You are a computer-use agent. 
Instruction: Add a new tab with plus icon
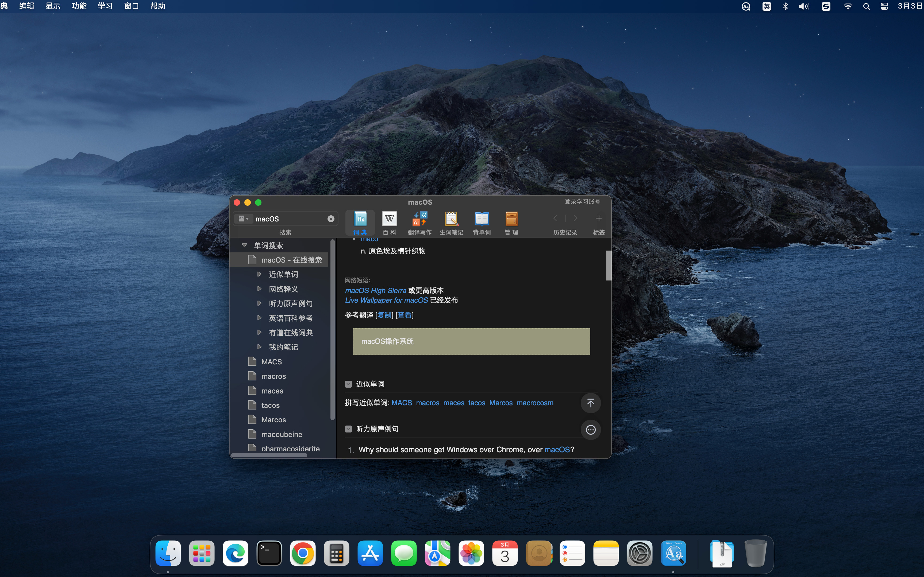coord(598,218)
